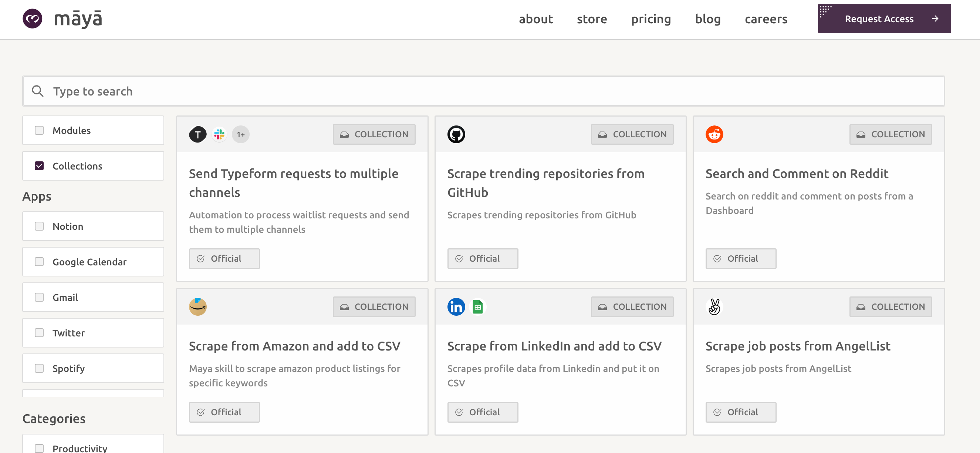Open the about page from the navbar
980x453 pixels.
click(x=535, y=19)
